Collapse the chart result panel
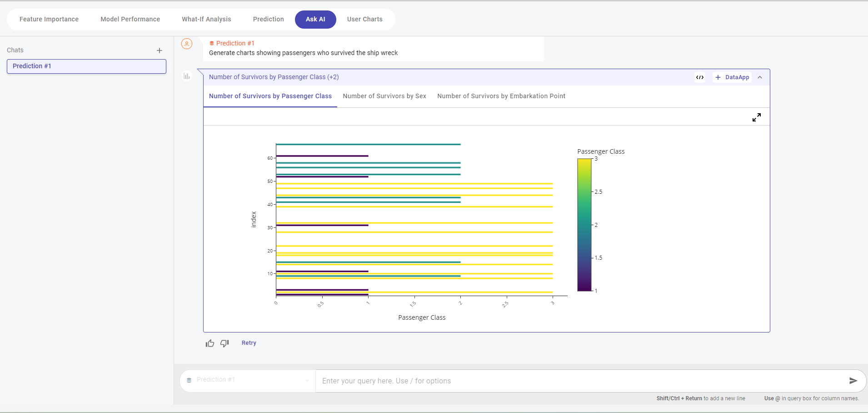The width and height of the screenshot is (868, 413). tap(760, 77)
